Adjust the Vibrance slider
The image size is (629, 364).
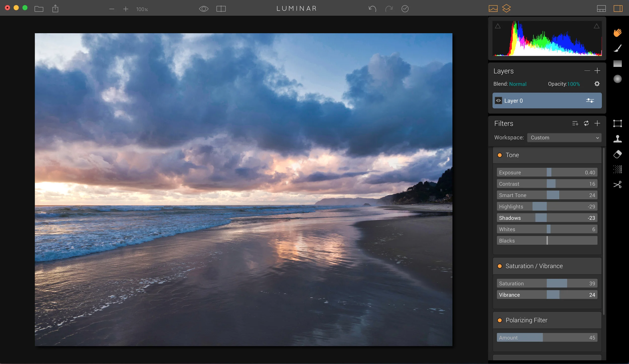547,295
